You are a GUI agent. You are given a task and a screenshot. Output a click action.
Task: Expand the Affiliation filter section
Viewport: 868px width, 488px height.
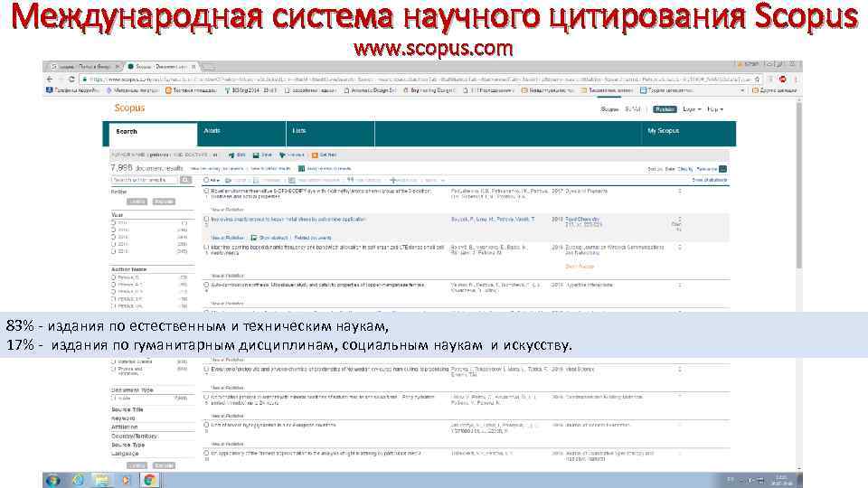point(125,427)
